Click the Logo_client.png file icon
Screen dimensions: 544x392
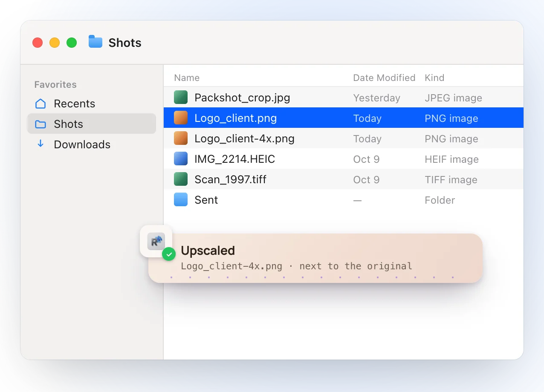coord(181,118)
